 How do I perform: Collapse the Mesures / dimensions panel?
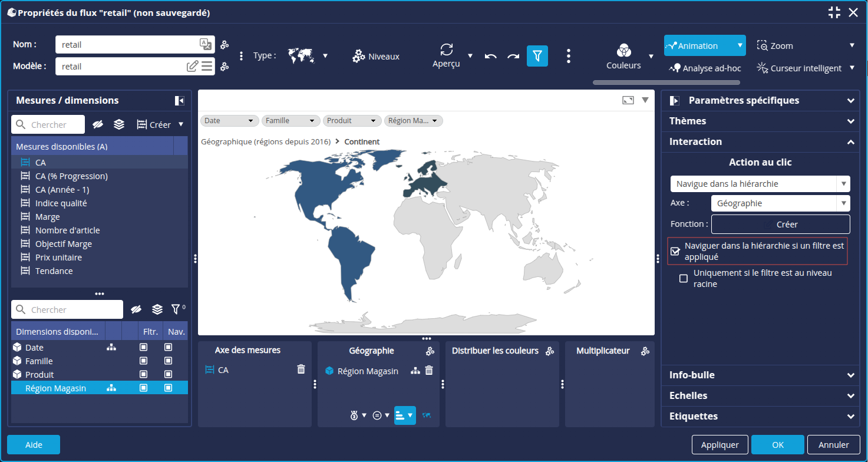click(x=180, y=101)
